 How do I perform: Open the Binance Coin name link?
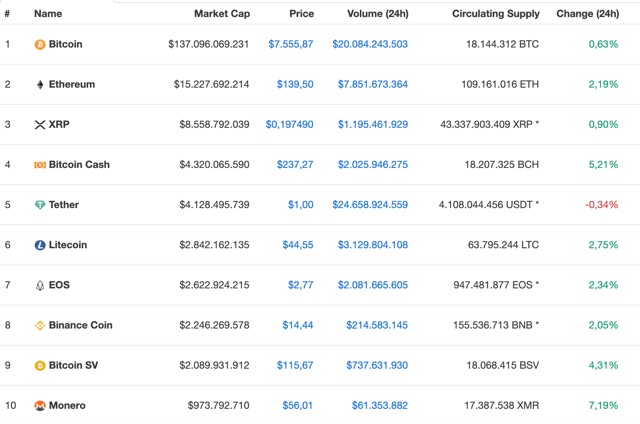pyautogui.click(x=80, y=325)
